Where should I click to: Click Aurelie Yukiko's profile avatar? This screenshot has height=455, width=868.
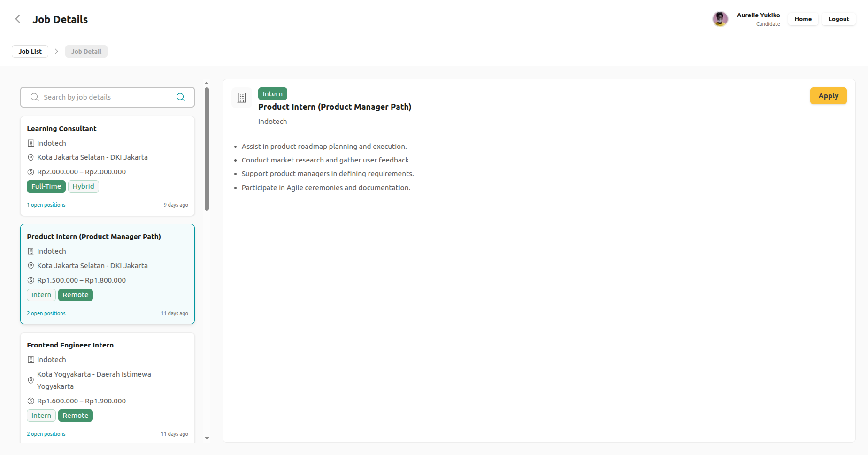(721, 19)
